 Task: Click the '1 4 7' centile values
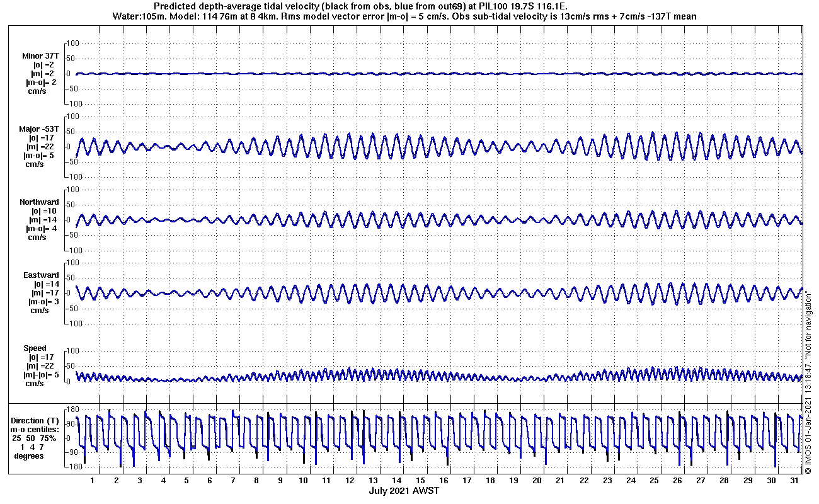(31, 447)
